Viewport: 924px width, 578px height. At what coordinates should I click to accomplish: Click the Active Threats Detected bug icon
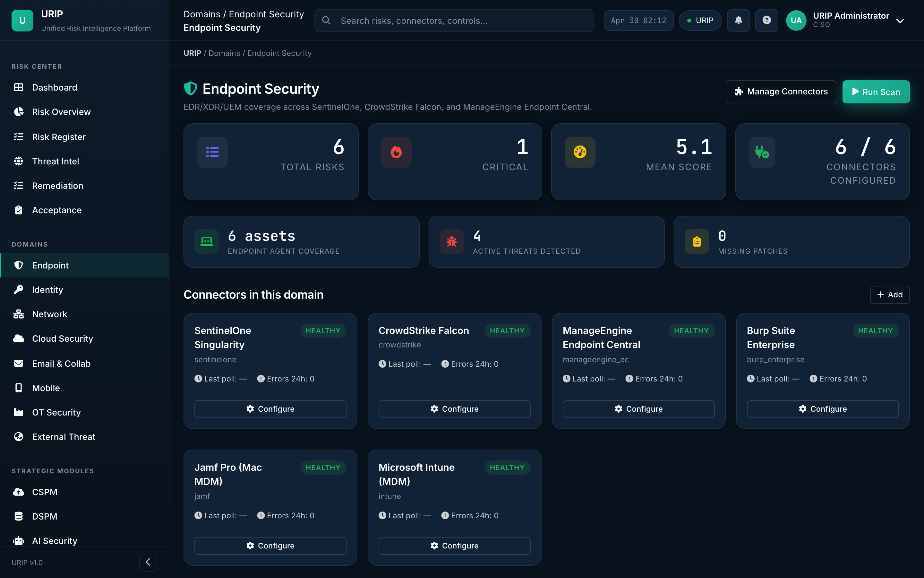pos(452,241)
